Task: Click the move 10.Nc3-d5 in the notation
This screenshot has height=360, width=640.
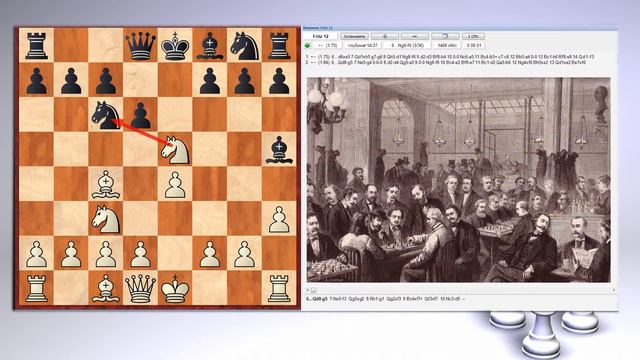Action: [450, 299]
